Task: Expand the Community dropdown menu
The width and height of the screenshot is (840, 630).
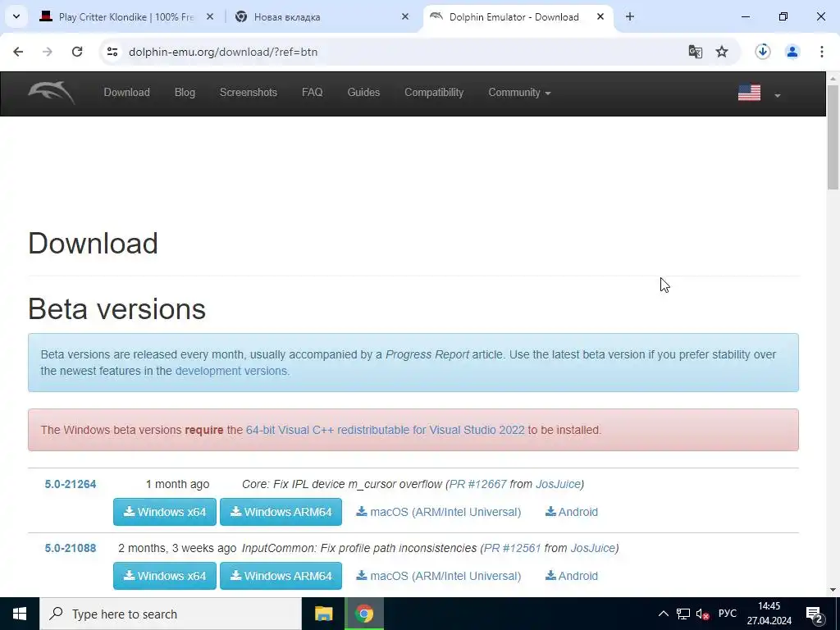Action: tap(519, 92)
